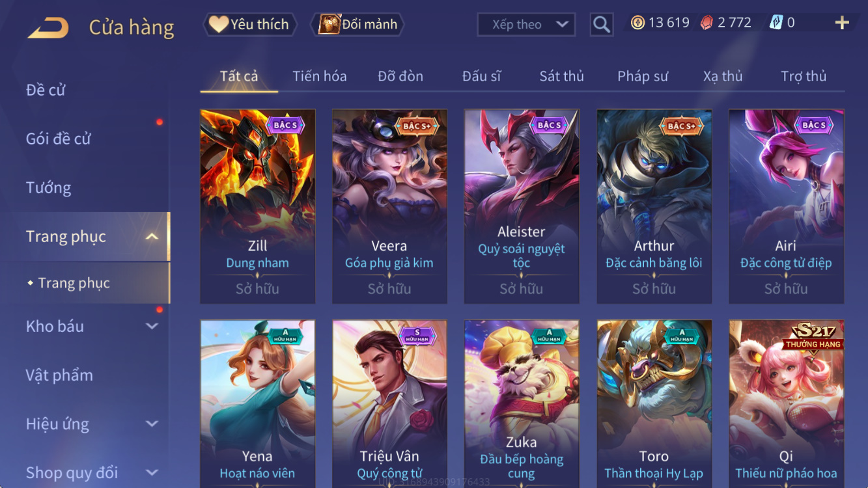The image size is (868, 488).
Task: Open Đổi mảnh chest exchange
Action: (x=358, y=25)
